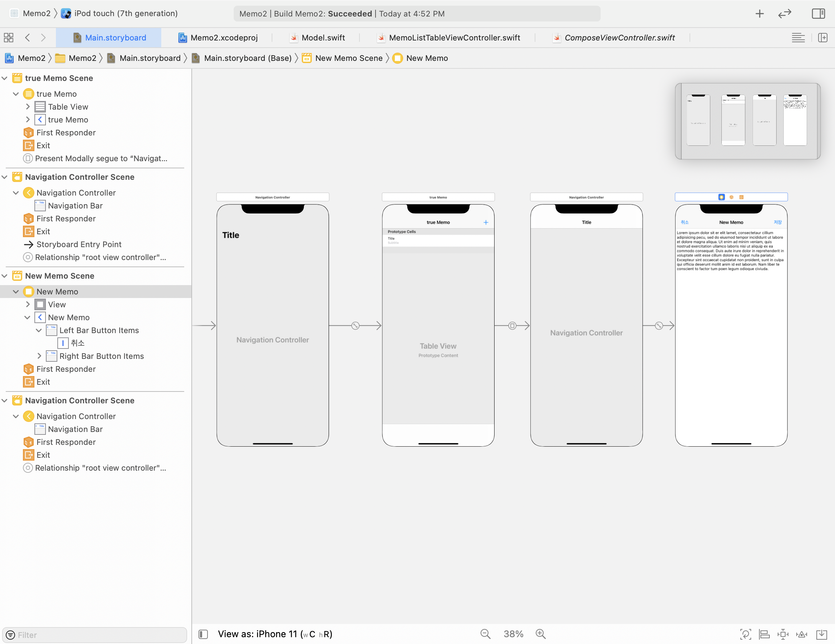The height and width of the screenshot is (644, 835).
Task: Click the 38% zoom level label
Action: [x=513, y=634]
